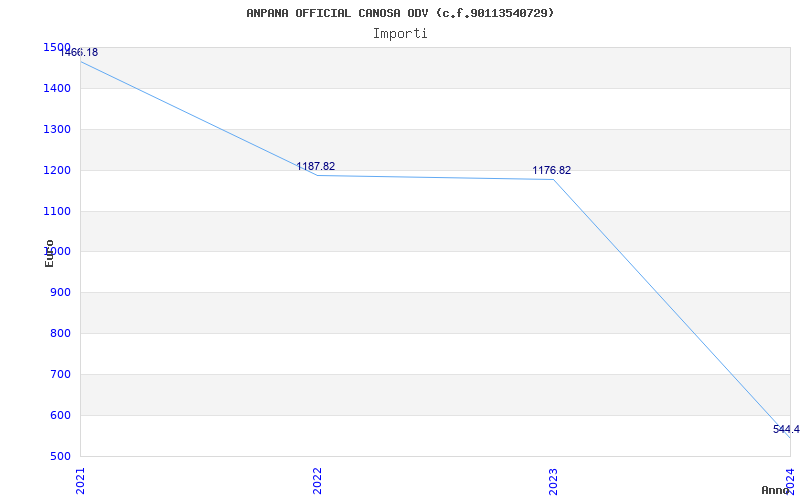
Task: Click the 700 y-axis tick label
Action: [60, 374]
